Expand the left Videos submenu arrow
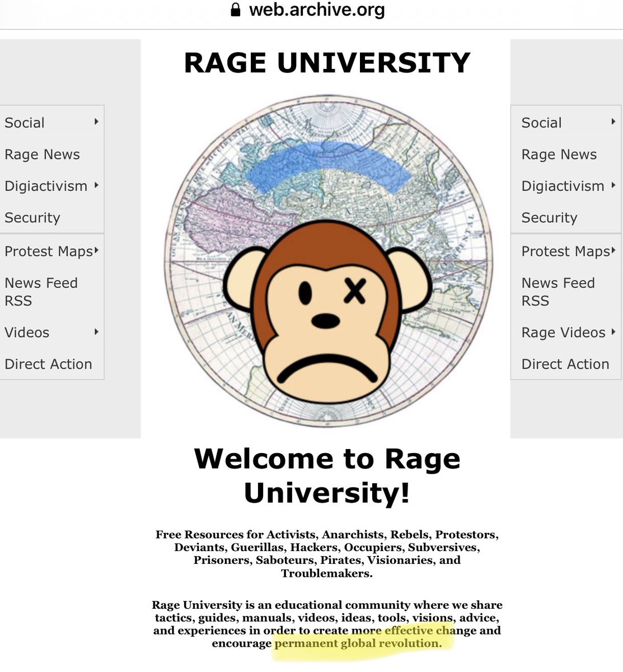Screen dimensions: 623x672 [96, 332]
